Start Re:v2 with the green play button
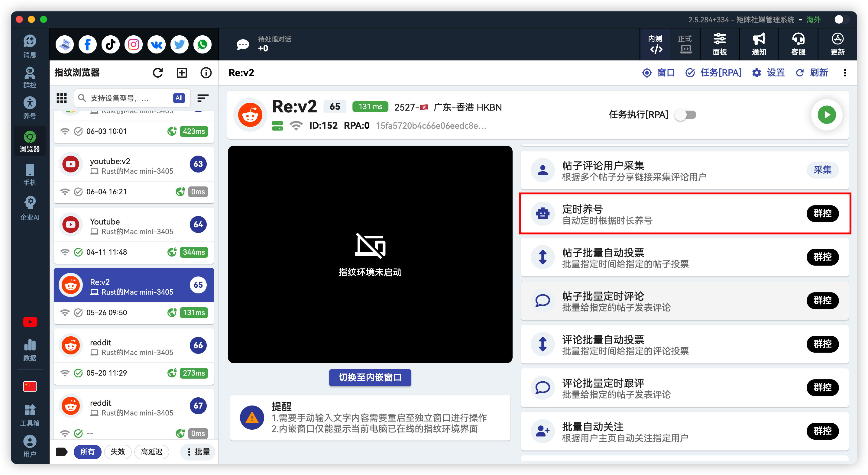 pos(827,115)
